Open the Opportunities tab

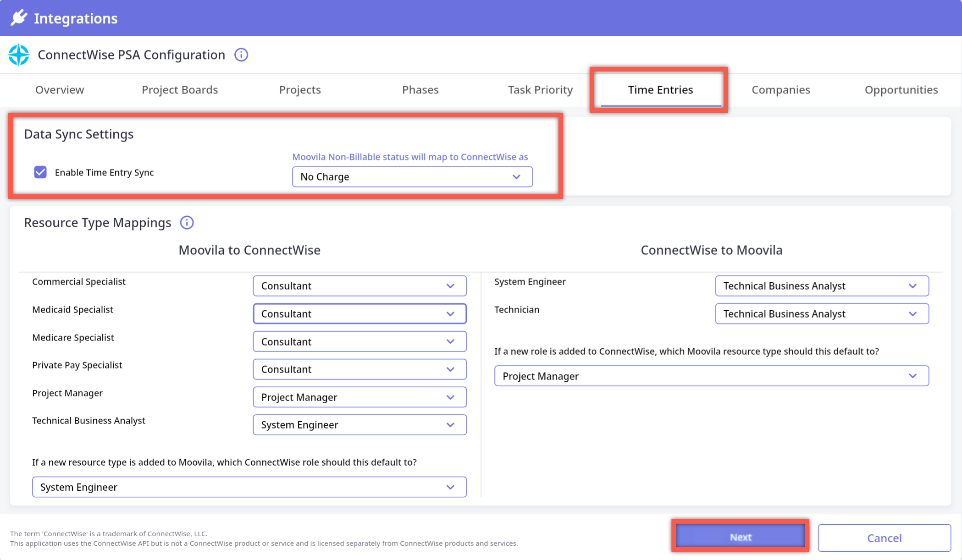pos(901,90)
